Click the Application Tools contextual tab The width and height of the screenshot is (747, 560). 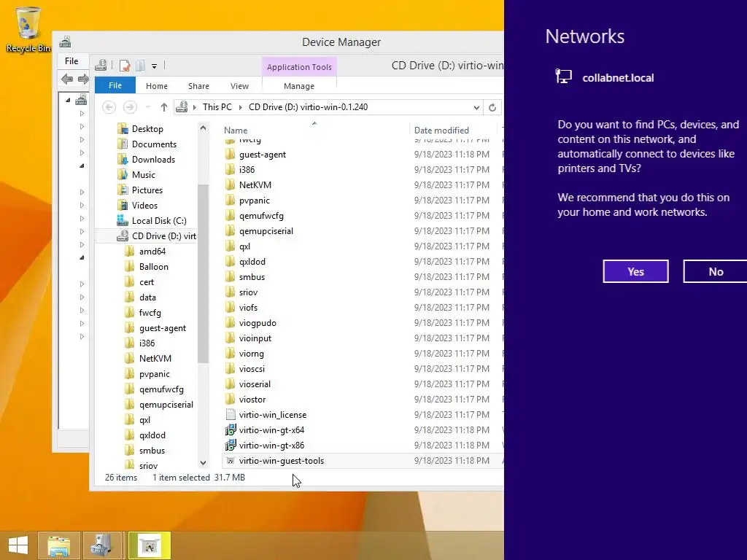[x=299, y=66]
